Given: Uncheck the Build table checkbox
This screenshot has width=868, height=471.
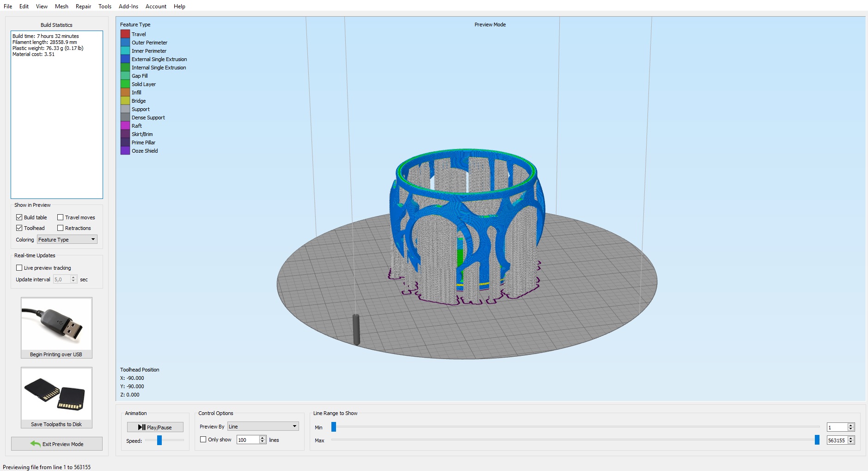Looking at the screenshot, I should pos(19,217).
